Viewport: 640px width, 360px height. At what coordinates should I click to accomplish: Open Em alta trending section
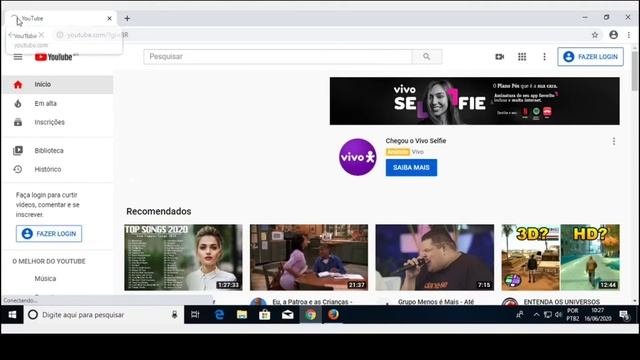(x=58, y=104)
